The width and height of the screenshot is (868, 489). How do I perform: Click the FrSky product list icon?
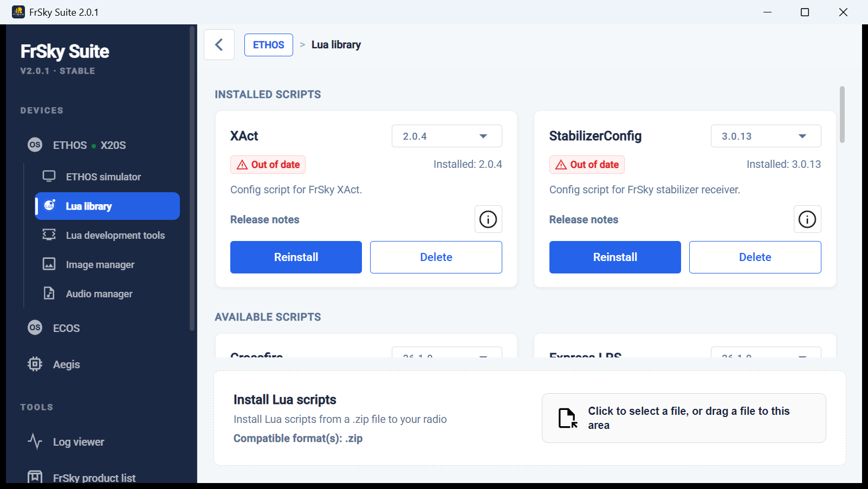pos(35,477)
